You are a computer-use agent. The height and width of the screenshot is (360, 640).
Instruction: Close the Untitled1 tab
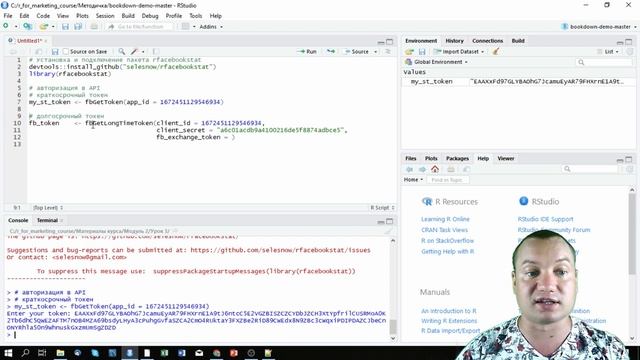point(46,41)
